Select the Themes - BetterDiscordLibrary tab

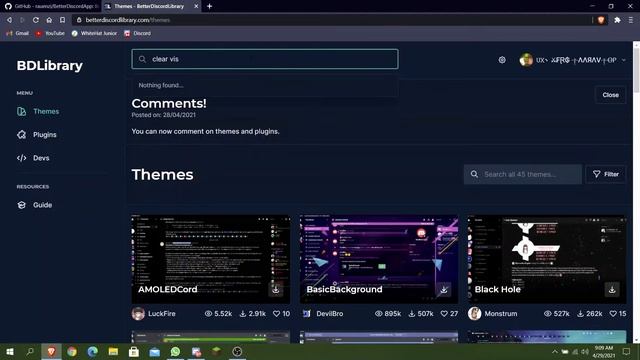149,7
